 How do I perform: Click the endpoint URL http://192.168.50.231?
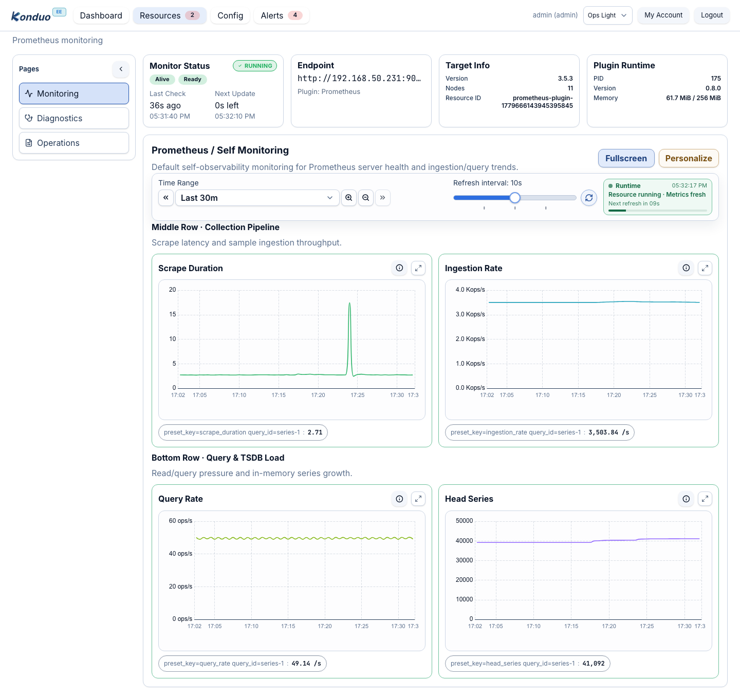point(359,78)
